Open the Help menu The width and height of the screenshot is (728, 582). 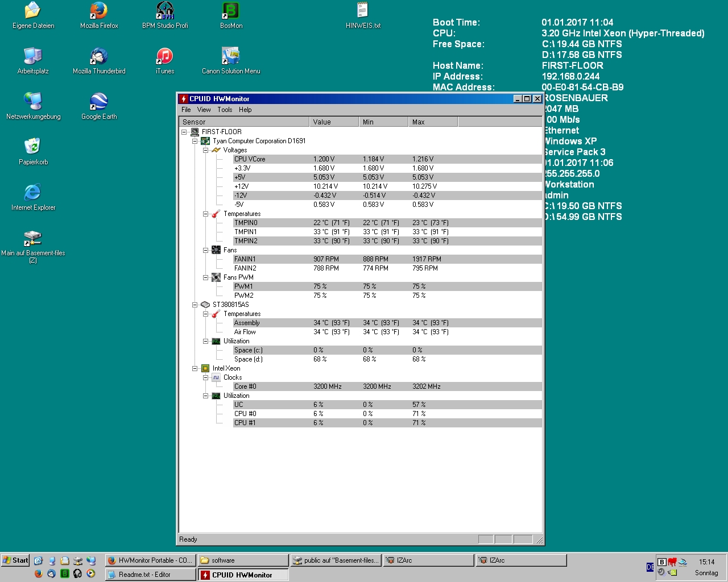pos(245,110)
